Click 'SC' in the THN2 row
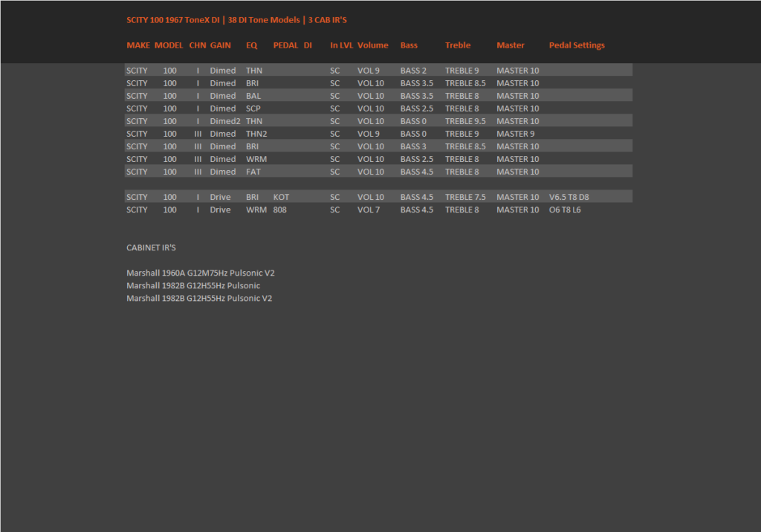Screen dimensions: 761x532 click(x=335, y=134)
